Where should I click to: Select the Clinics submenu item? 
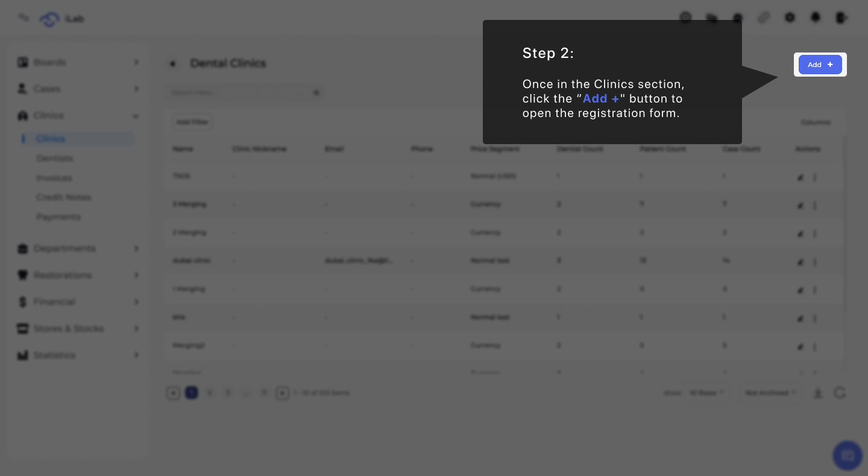(77, 139)
